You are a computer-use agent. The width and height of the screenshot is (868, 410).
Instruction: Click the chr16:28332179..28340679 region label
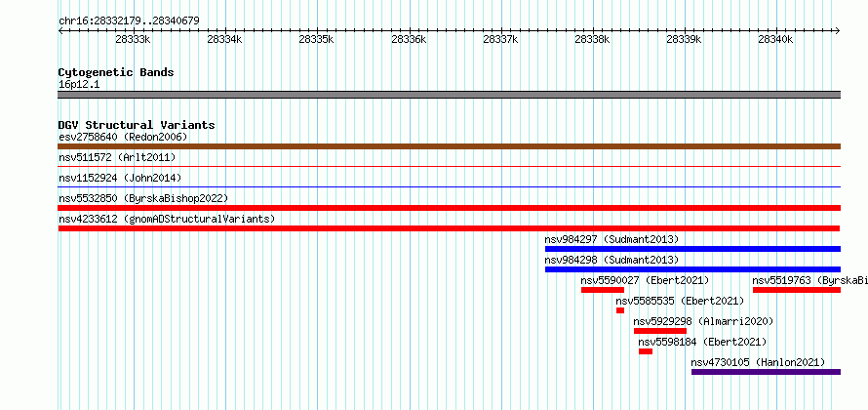pyautogui.click(x=129, y=21)
